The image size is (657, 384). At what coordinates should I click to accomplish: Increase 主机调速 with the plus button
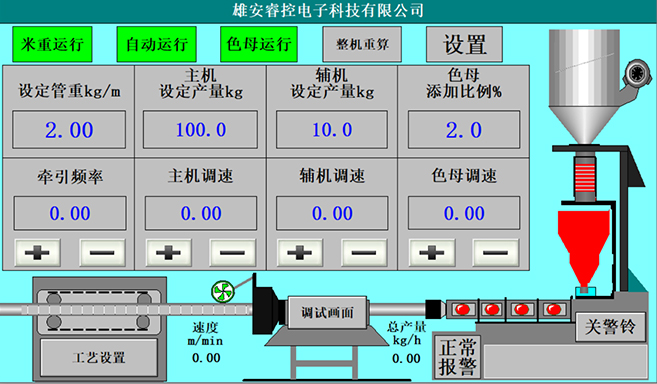click(168, 253)
